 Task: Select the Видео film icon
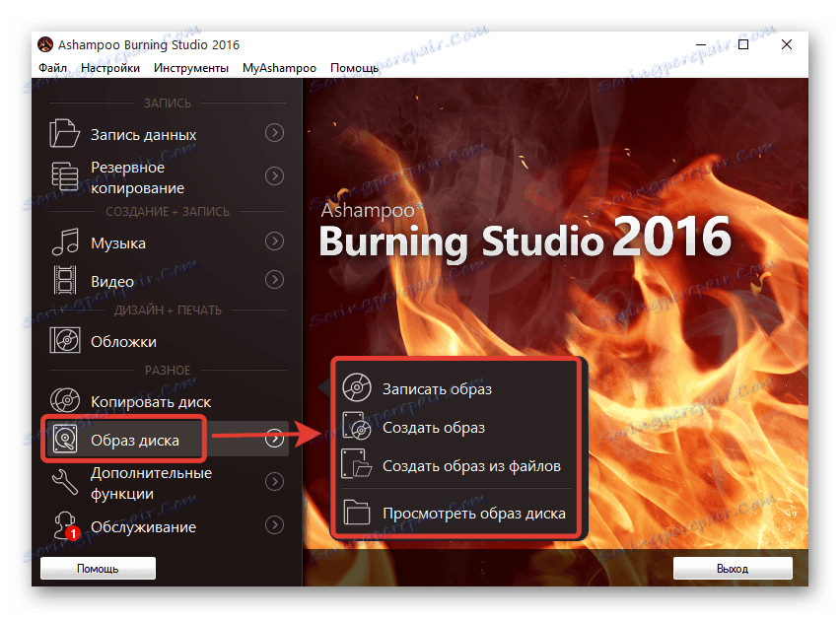tap(64, 280)
